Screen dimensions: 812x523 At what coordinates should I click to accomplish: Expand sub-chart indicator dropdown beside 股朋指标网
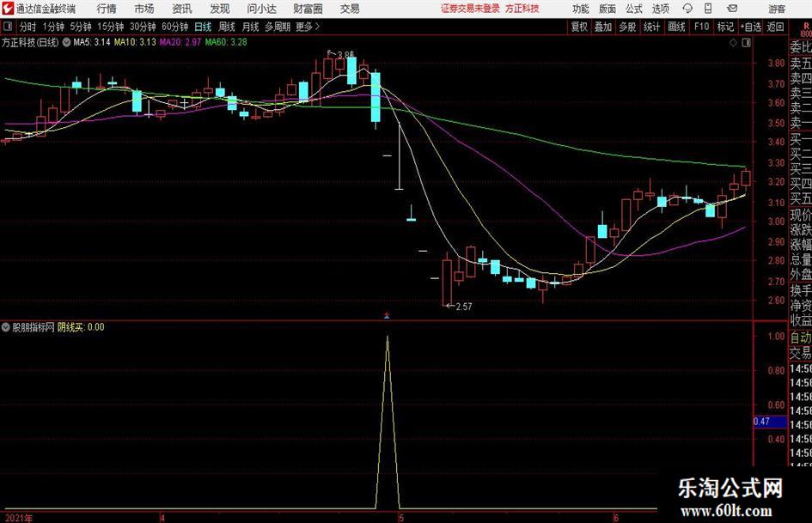(6, 327)
